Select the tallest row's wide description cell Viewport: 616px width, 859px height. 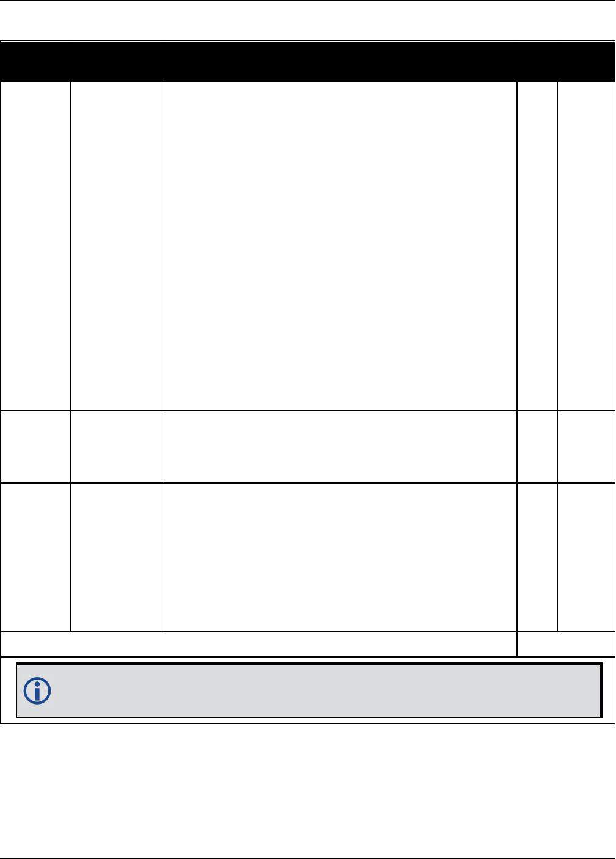coord(341,246)
